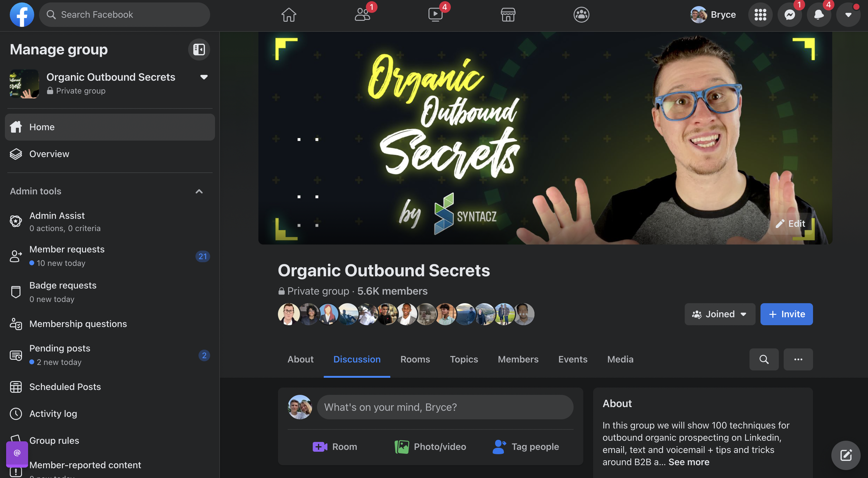Open the Watch video icon

point(435,14)
